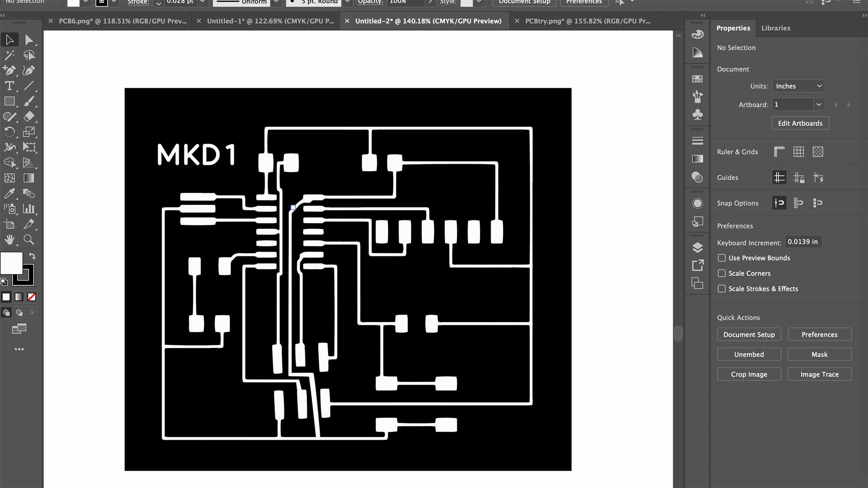Viewport: 868px width, 488px height.
Task: Open the Layers panel icon
Action: pos(697,247)
